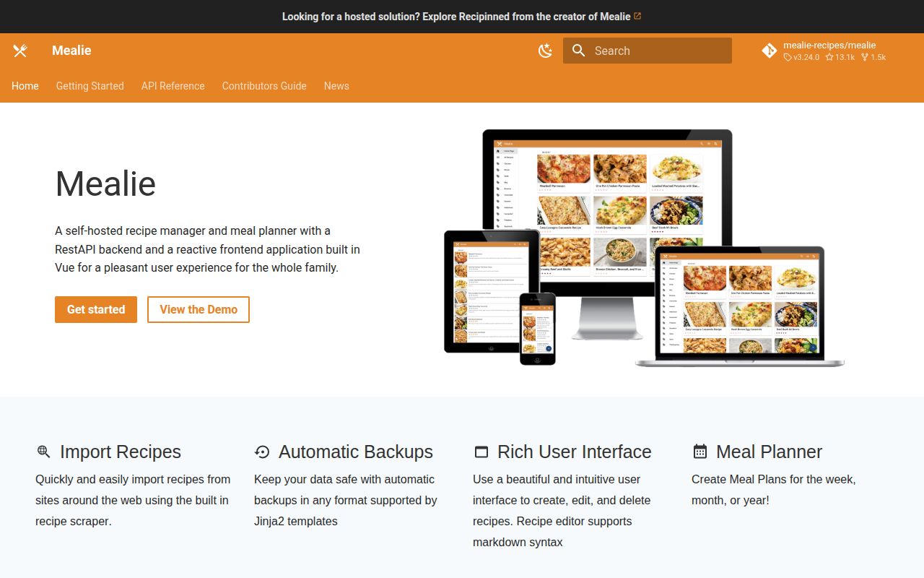Click the Mealie site title in the header
Screen dimensions: 924x578
tap(71, 51)
